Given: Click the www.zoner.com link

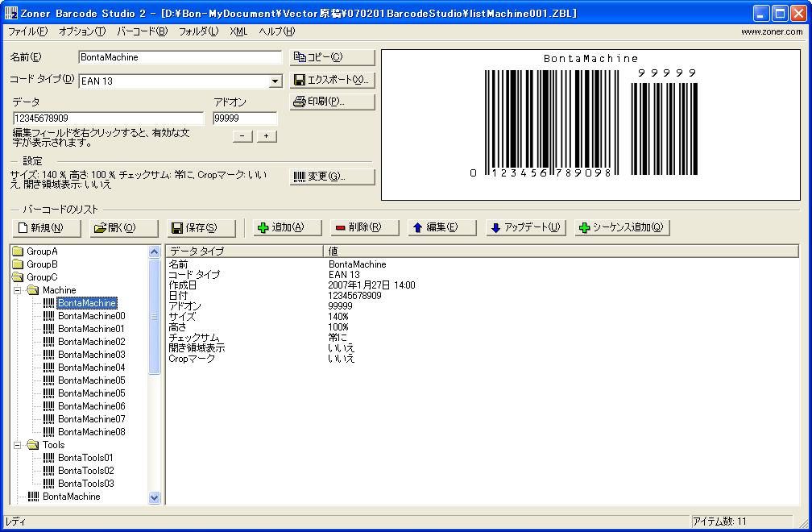Looking at the screenshot, I should click(772, 31).
